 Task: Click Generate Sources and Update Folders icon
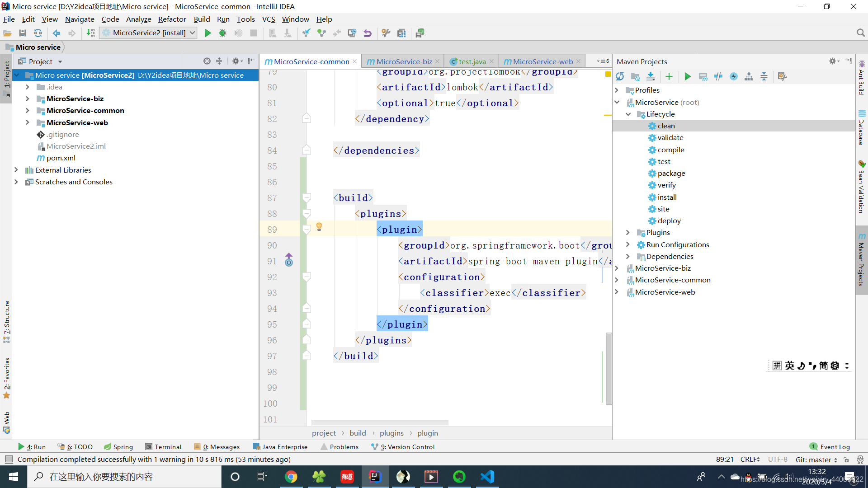[635, 76]
